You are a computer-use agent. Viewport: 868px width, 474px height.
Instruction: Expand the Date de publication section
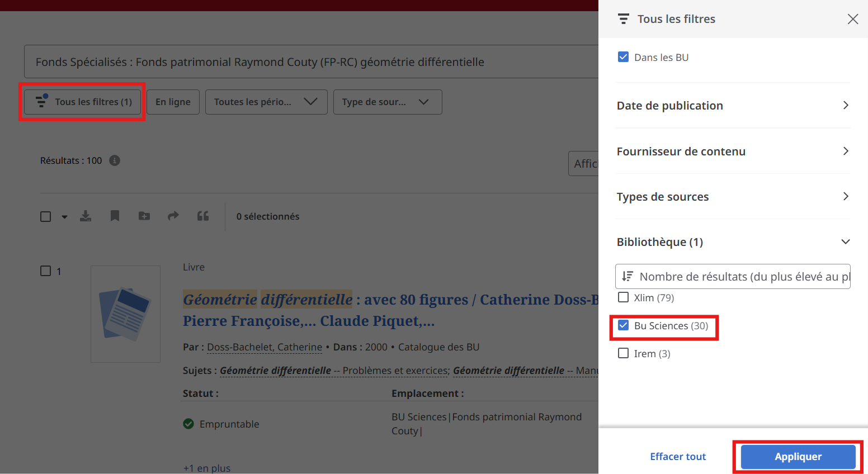[x=733, y=106]
